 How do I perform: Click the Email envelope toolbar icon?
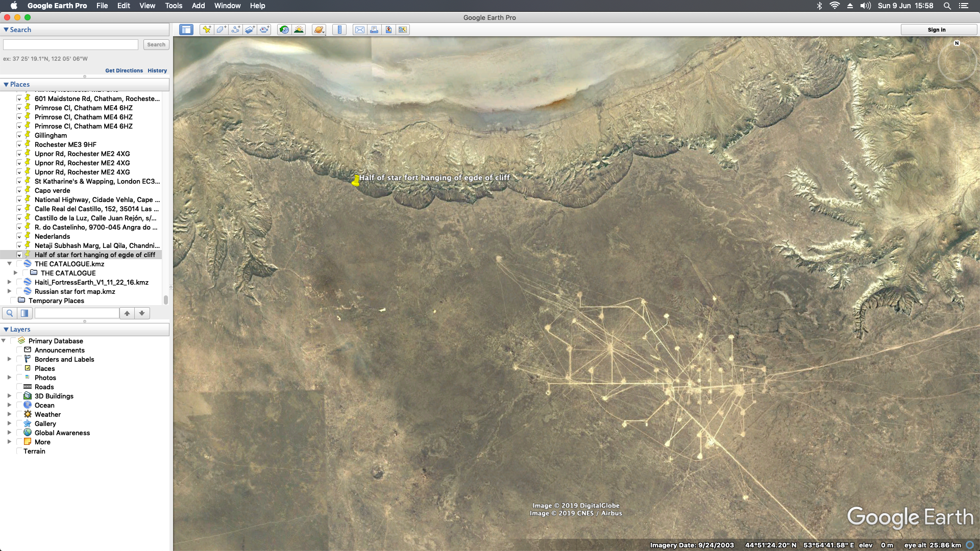[360, 30]
